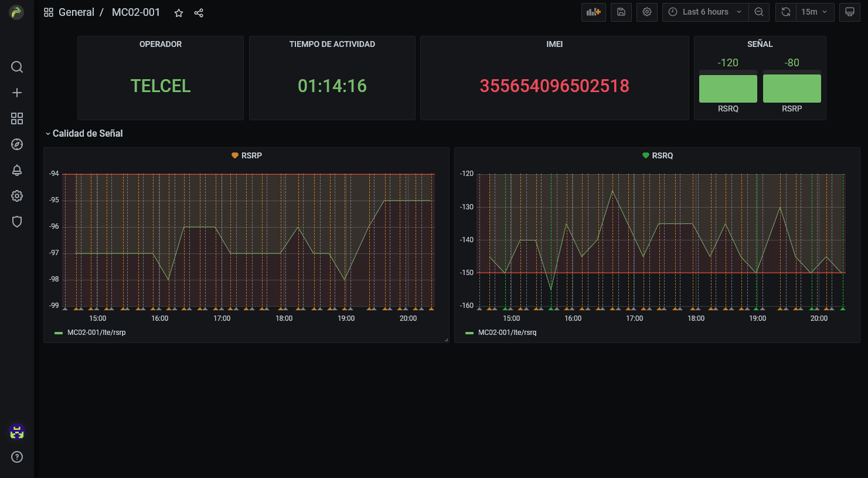Open the Dashboards grid icon in sidebar

[17, 118]
